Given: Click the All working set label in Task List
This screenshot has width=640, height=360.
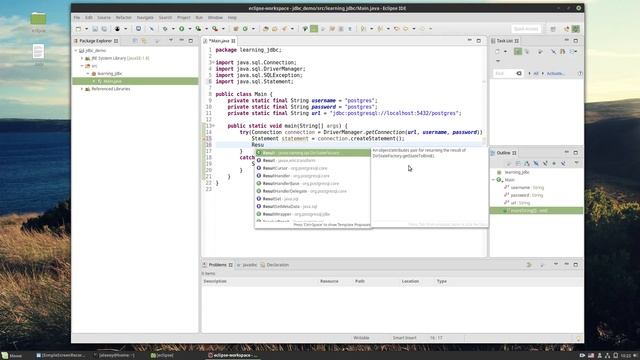Looking at the screenshot, I should tap(536, 73).
